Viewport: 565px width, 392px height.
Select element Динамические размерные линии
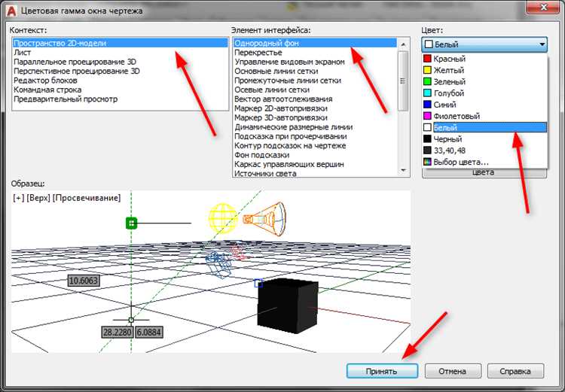[316, 127]
